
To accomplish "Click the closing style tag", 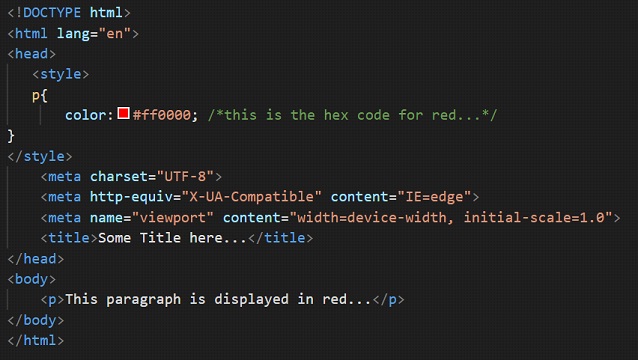I will click(x=40, y=156).
